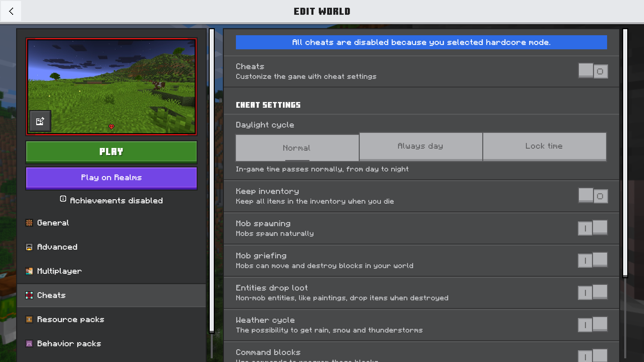Click the Achievements disabled label
Image resolution: width=644 pixels, height=362 pixels.
(116, 201)
